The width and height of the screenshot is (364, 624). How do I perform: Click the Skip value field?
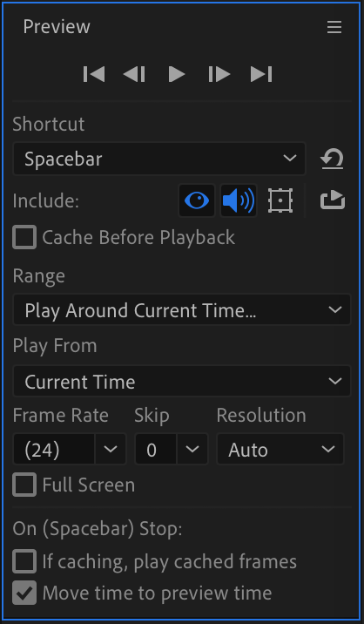tap(156, 450)
